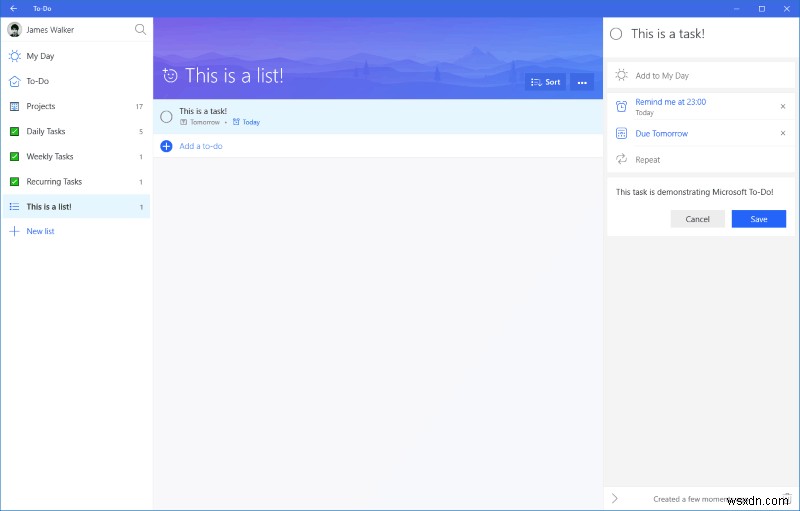800x511 pixels.
Task: Open James Walker account avatar
Action: point(14,30)
